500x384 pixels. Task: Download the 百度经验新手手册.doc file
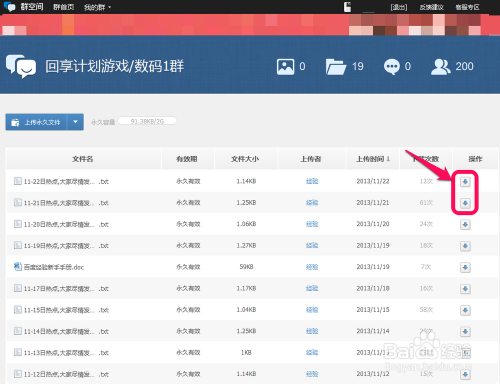[465, 267]
